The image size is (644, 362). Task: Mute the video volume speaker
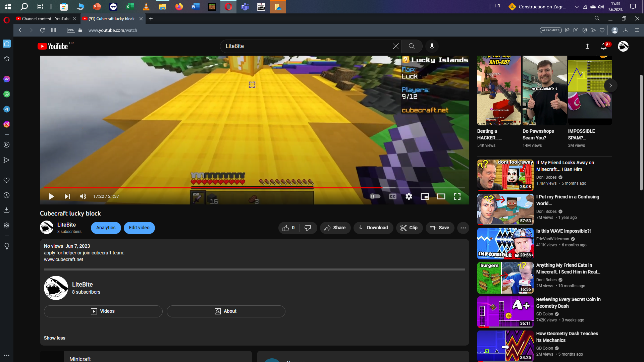(83, 196)
